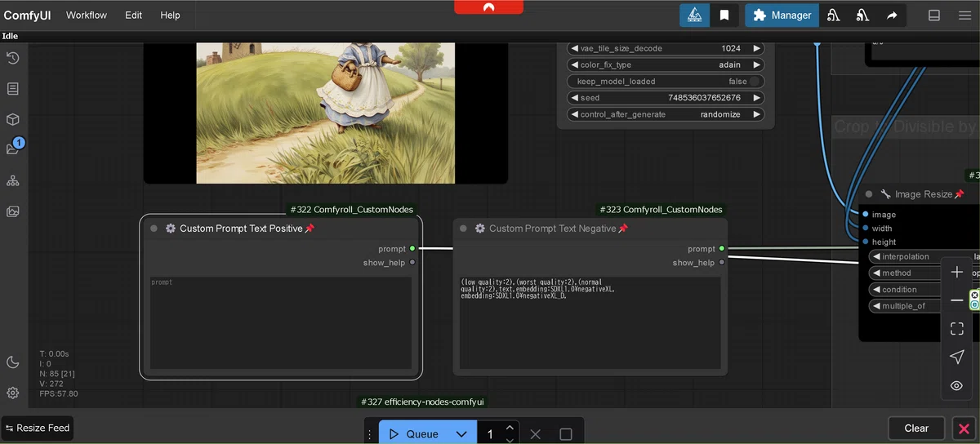Open the Workflow menu
The image size is (980, 444).
[x=87, y=15]
